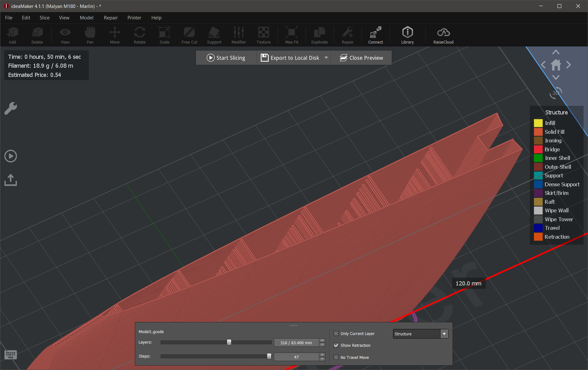Uncheck Show Retraction
588x370 pixels.
tap(336, 345)
